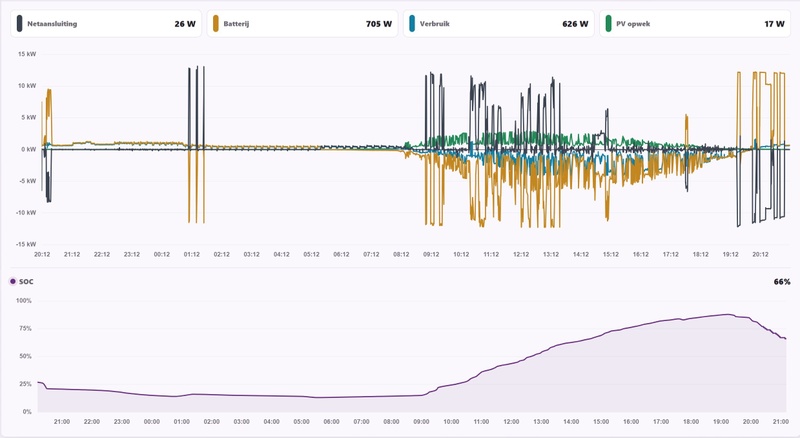This screenshot has width=800, height=438.
Task: Click the 12:12 time label on power chart
Action: tap(521, 254)
